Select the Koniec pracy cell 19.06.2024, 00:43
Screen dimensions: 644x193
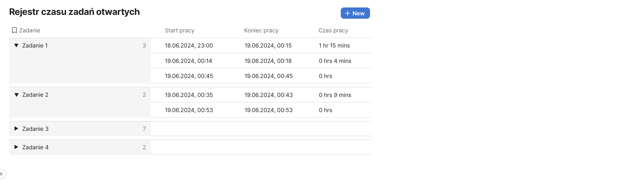point(268,95)
